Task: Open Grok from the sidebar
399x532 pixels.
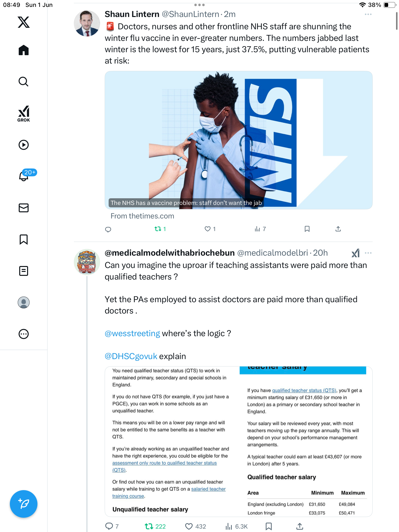Action: [x=24, y=114]
